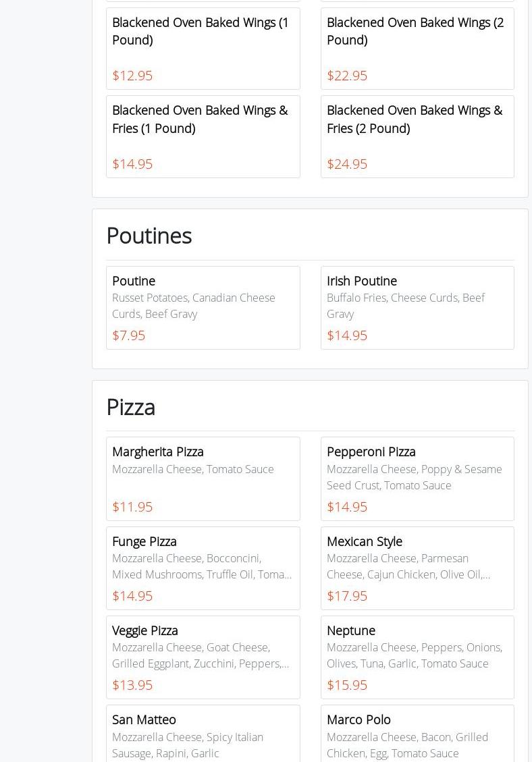Select the Veggie Pizza item
Viewport: 532px width, 762px height.
coord(203,657)
